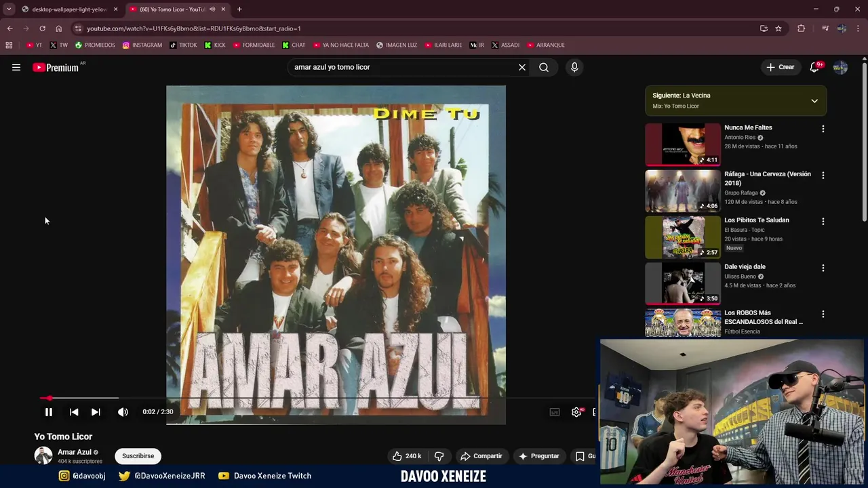Bookmark this page with star

tap(778, 28)
